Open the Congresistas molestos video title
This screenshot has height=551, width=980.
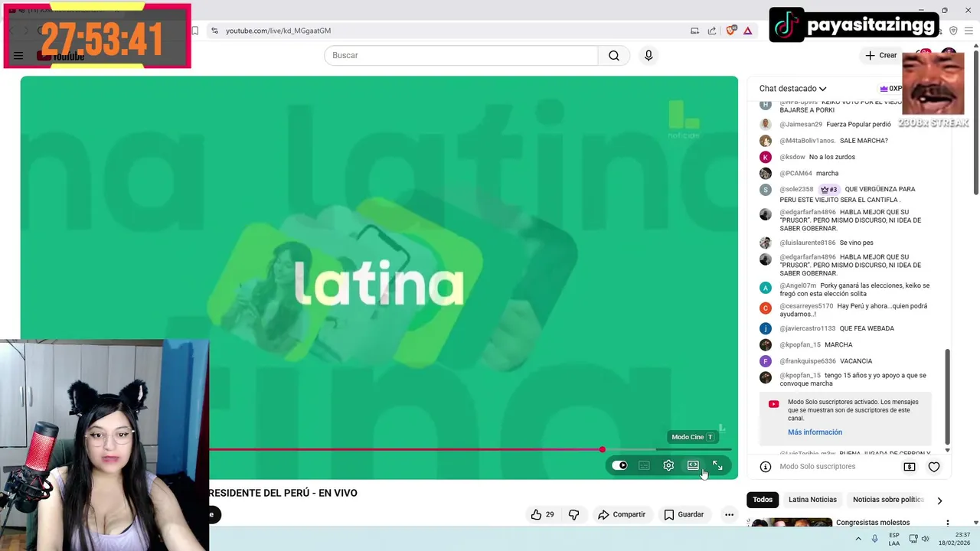click(873, 523)
